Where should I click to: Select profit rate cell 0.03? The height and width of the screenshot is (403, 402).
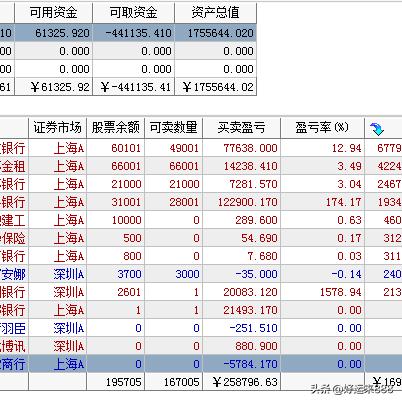click(x=322, y=256)
